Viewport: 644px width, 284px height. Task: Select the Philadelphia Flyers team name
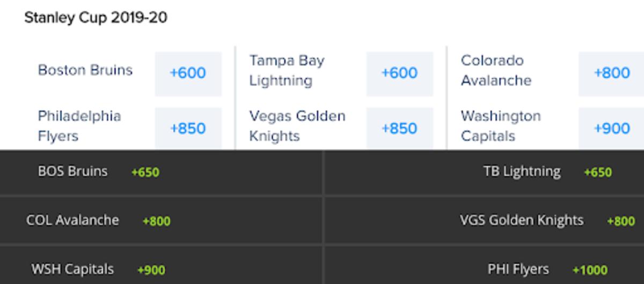pyautogui.click(x=79, y=126)
